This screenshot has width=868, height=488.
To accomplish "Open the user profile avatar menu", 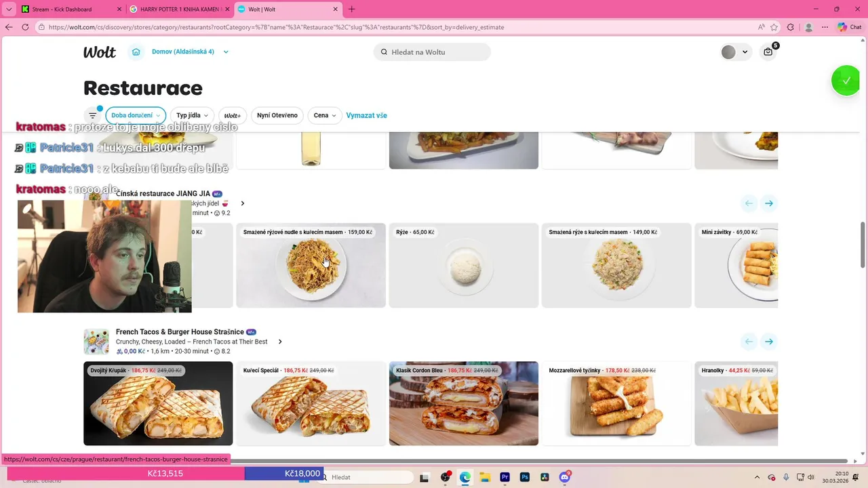I will coord(735,52).
